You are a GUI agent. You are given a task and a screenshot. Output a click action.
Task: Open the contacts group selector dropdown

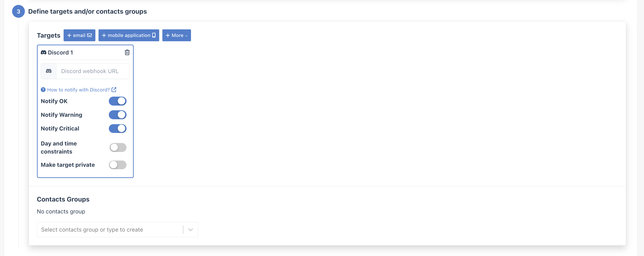click(x=190, y=229)
